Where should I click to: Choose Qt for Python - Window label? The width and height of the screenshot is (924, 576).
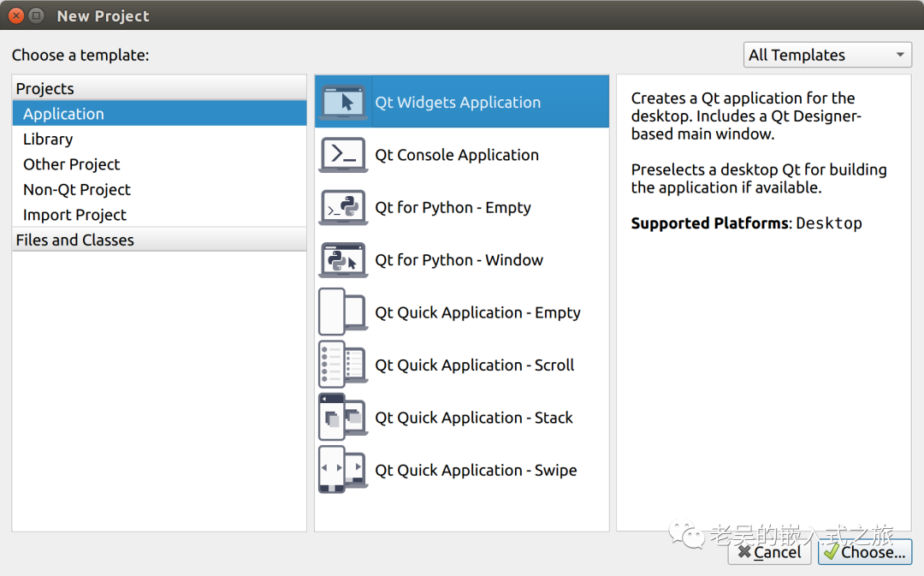[x=459, y=260]
